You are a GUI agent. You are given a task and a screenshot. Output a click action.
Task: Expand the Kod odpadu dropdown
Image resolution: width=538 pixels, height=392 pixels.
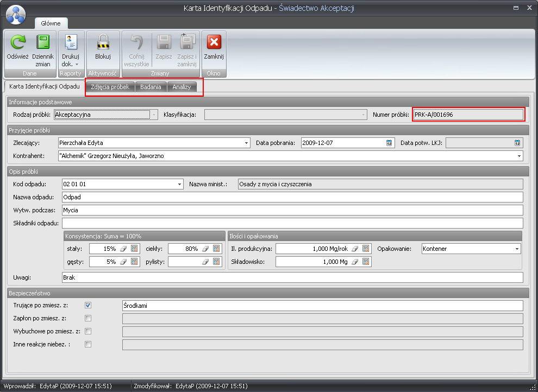(x=179, y=185)
